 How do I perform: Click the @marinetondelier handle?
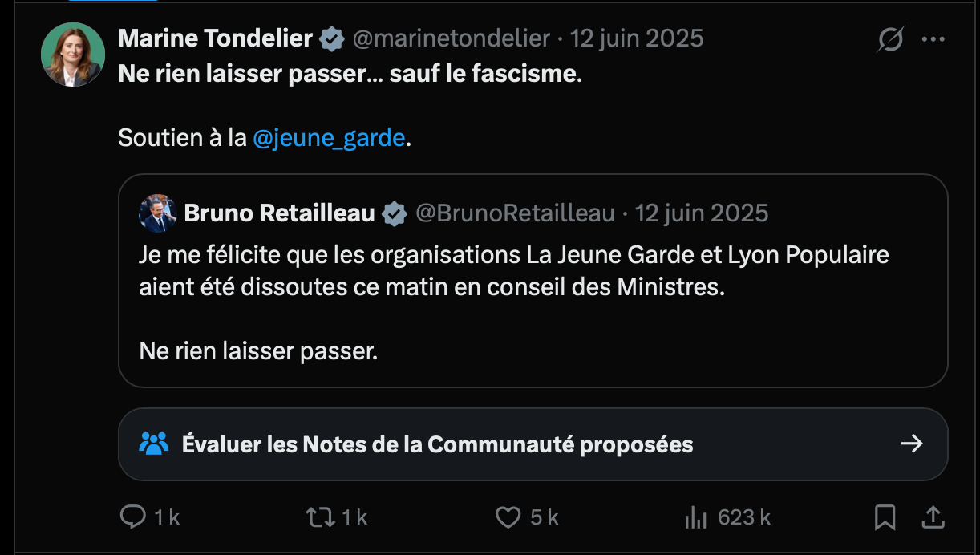tap(452, 38)
